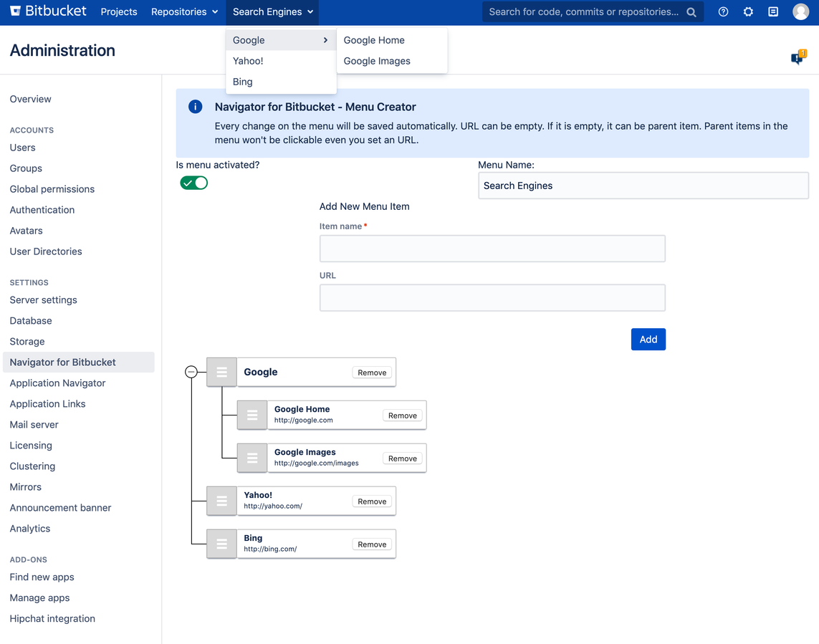Collapse the Google tree node
This screenshot has height=644, width=819.
click(191, 372)
